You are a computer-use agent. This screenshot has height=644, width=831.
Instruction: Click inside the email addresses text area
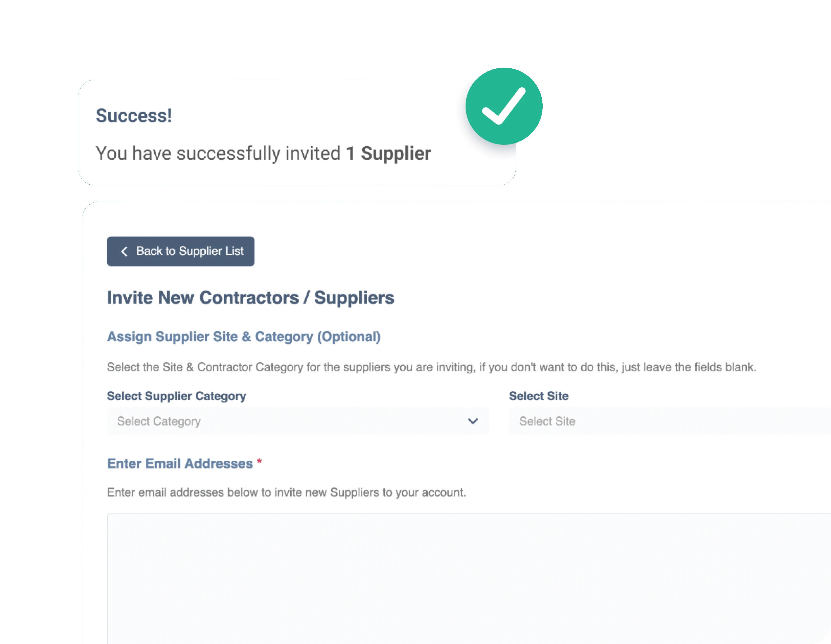[469, 578]
